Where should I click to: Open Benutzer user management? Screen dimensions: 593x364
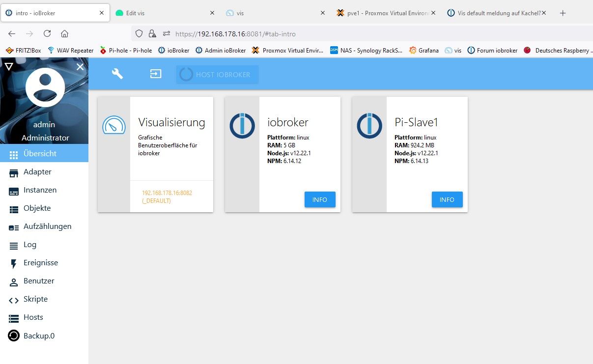[x=44, y=281]
